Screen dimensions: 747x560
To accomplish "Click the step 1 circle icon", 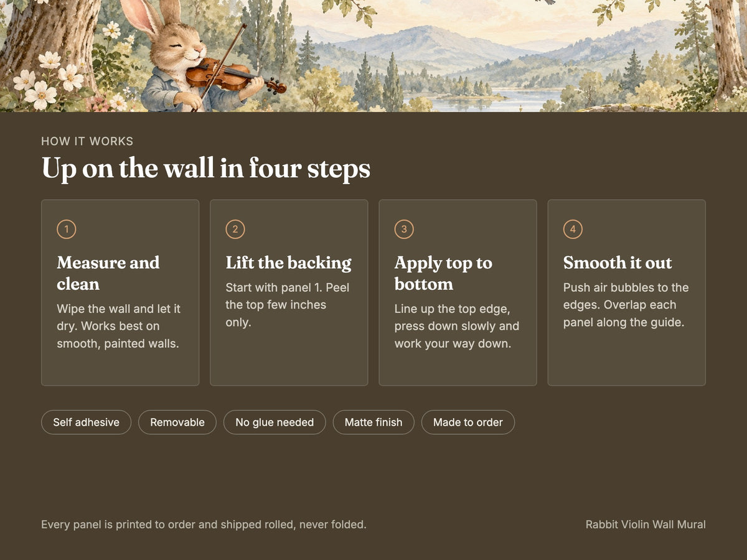I will (67, 230).
